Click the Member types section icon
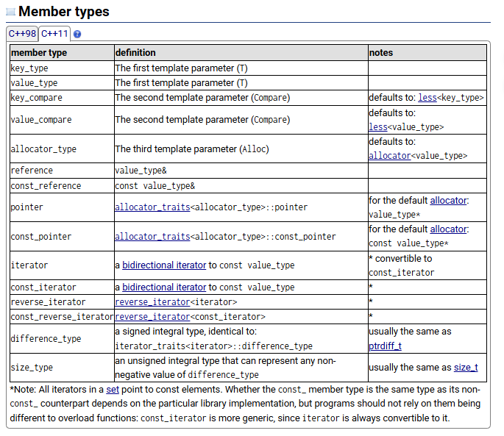Image resolution: width=504 pixels, height=436 pixels. 10,12
